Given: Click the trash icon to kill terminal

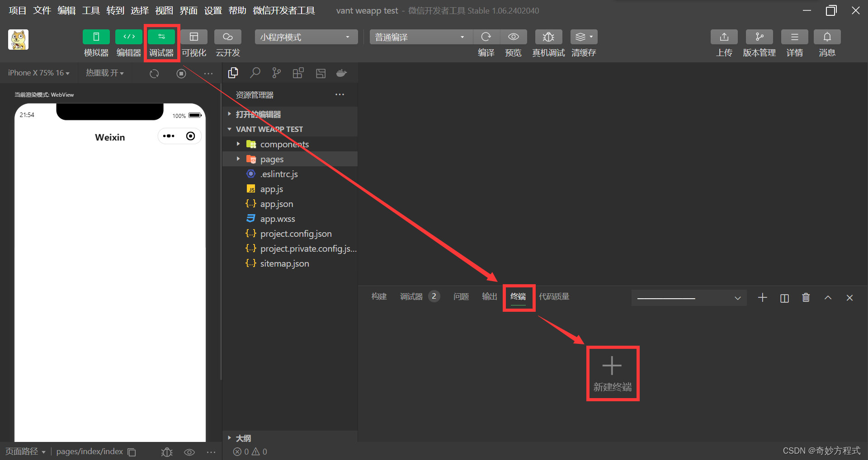Looking at the screenshot, I should [806, 297].
